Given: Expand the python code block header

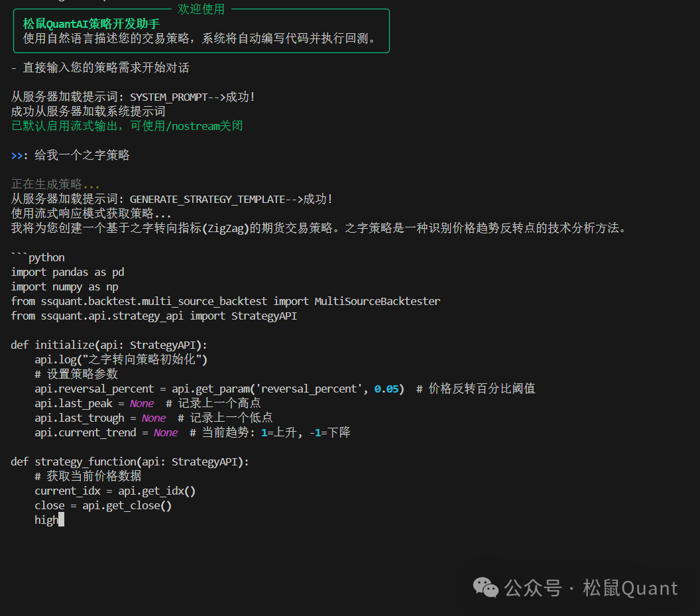Looking at the screenshot, I should pyautogui.click(x=37, y=257).
